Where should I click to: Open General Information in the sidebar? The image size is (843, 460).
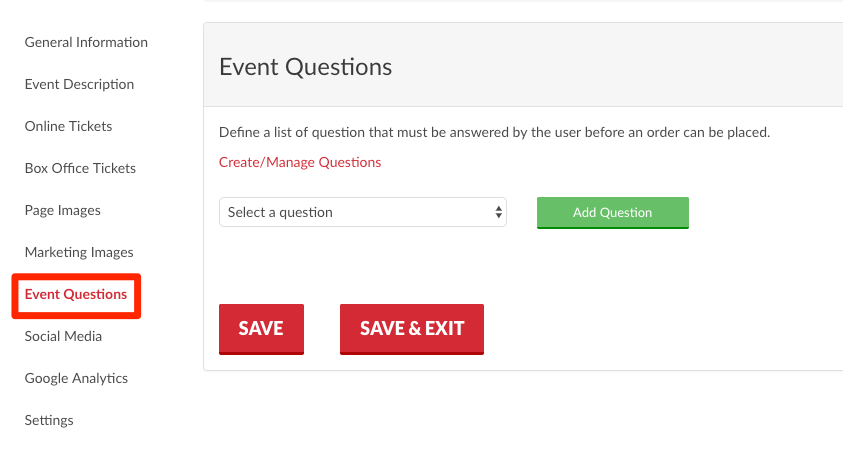click(86, 42)
